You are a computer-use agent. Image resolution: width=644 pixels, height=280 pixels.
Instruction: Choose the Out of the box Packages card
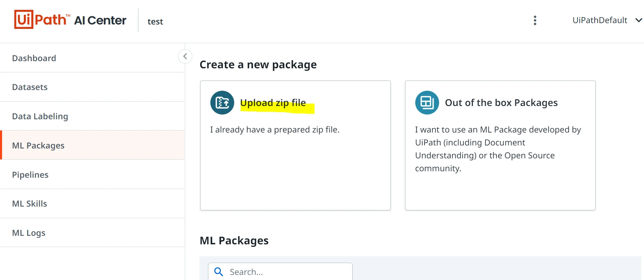500,145
